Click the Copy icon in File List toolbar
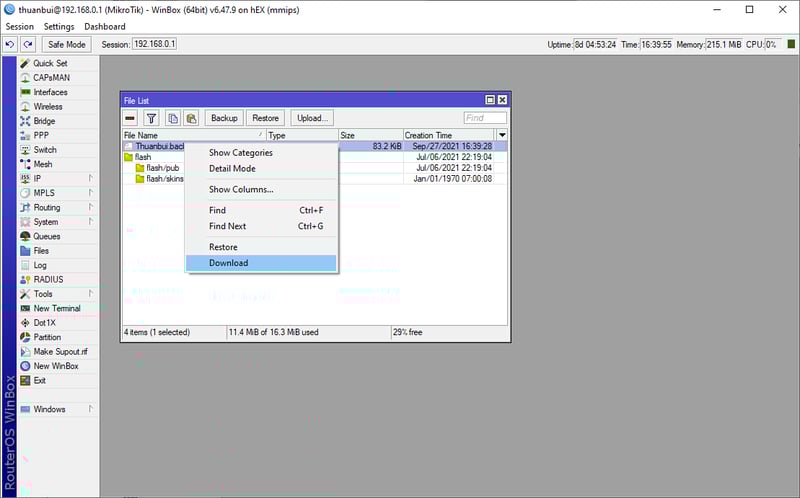This screenshot has height=498, width=800. point(173,118)
